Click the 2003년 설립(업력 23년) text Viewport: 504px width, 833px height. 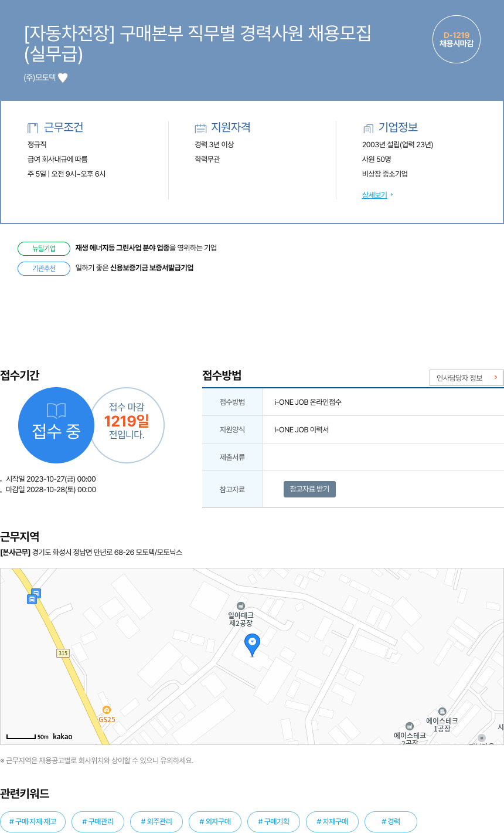(397, 145)
